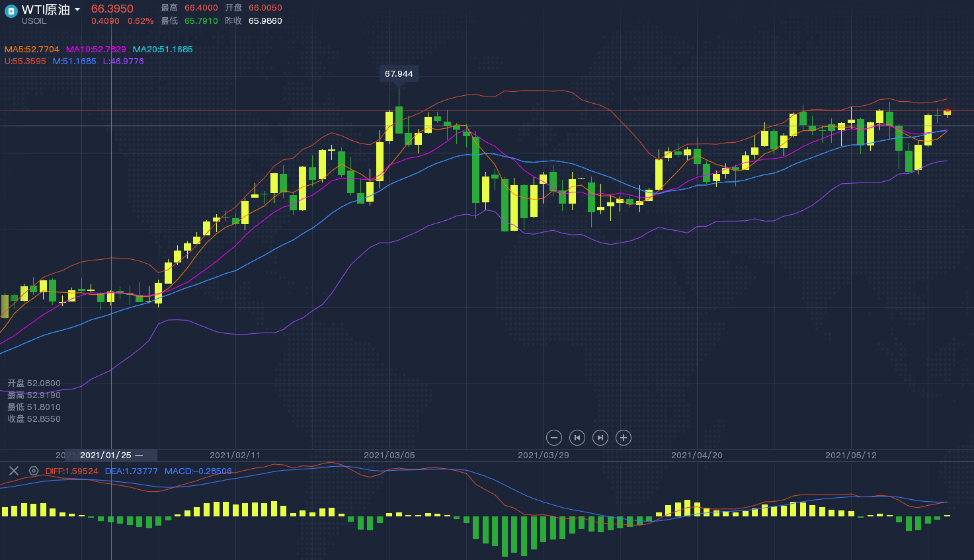Select the MA10 indicator label

(96, 50)
